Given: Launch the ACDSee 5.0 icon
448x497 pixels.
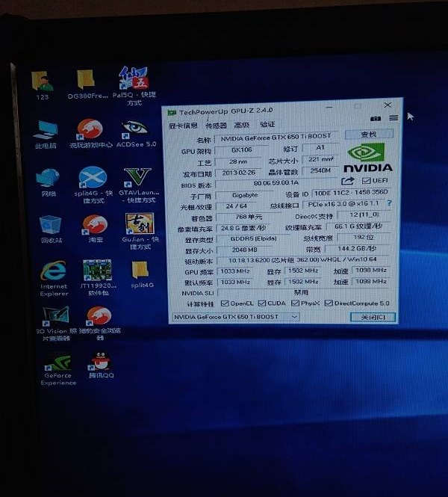Looking at the screenshot, I should pos(135,129).
